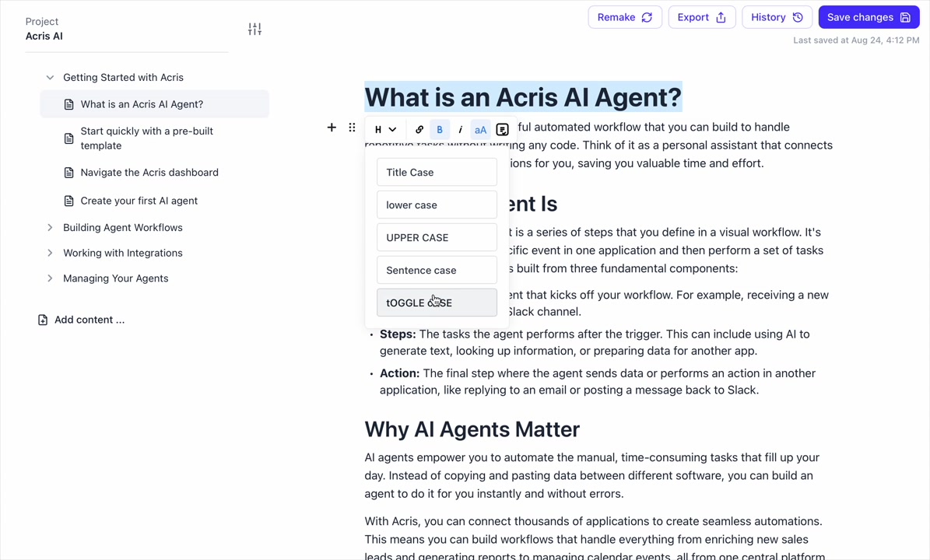Choose UPPER CASE from the menu
Screen dimensions: 930x560
437,238
